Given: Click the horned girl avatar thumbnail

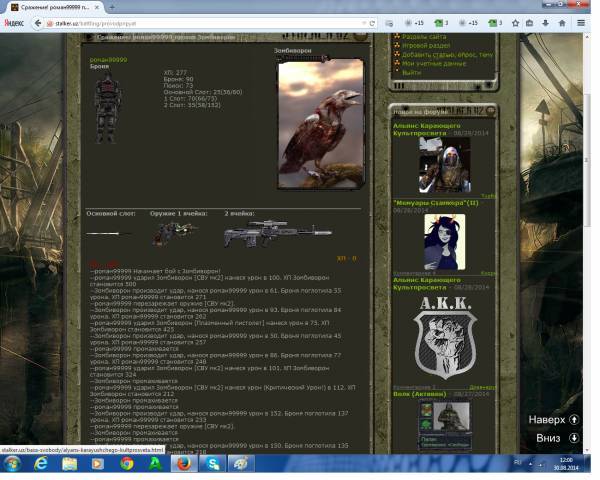Looking at the screenshot, I should point(445,242).
